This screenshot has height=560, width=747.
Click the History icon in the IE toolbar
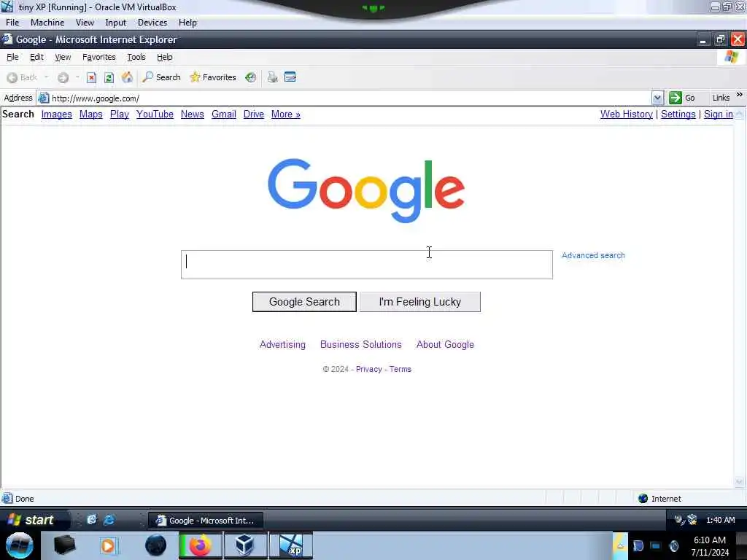point(251,77)
